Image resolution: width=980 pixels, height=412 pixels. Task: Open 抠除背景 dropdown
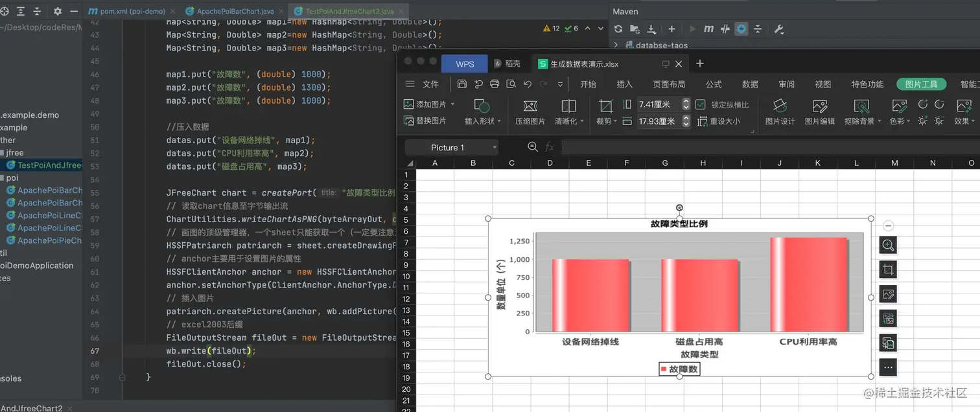tap(863, 111)
